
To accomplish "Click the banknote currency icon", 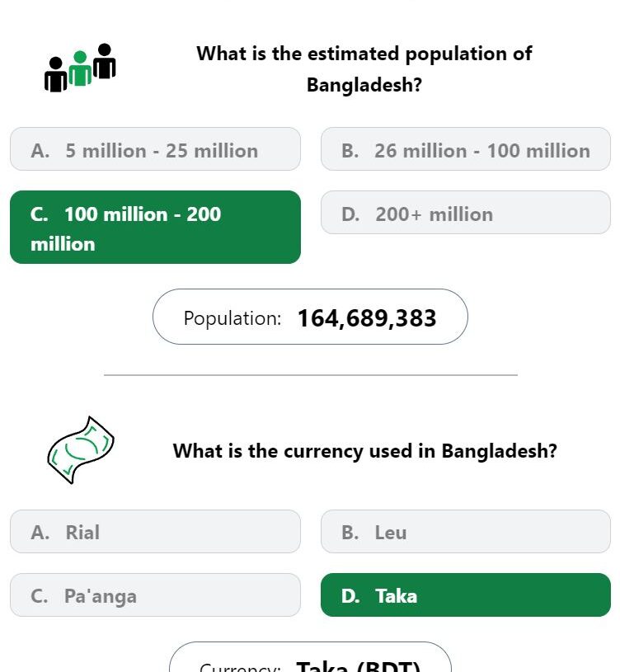I will (x=80, y=449).
